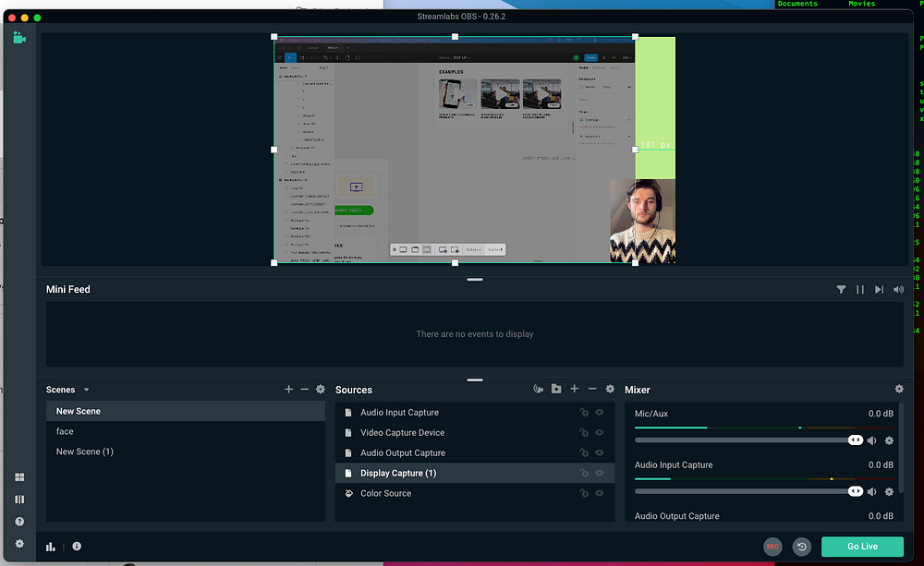The height and width of the screenshot is (566, 924).
Task: Add a new source with plus icon
Action: 575,390
